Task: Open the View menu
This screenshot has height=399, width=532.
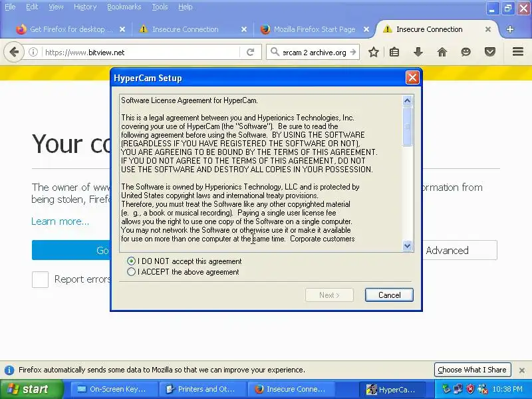Action: pyautogui.click(x=56, y=7)
